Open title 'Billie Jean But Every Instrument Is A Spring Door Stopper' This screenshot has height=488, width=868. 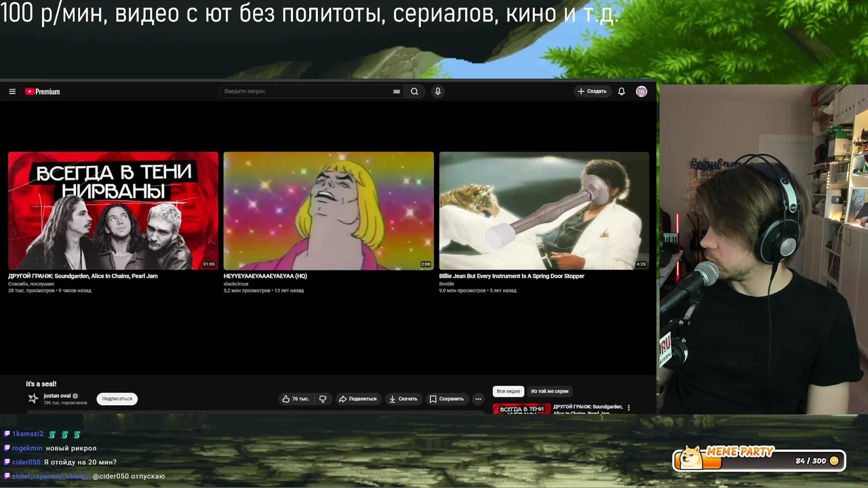pyautogui.click(x=511, y=277)
